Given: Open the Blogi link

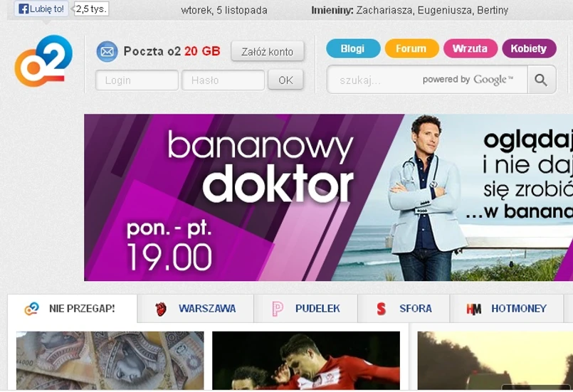Looking at the screenshot, I should tap(353, 48).
